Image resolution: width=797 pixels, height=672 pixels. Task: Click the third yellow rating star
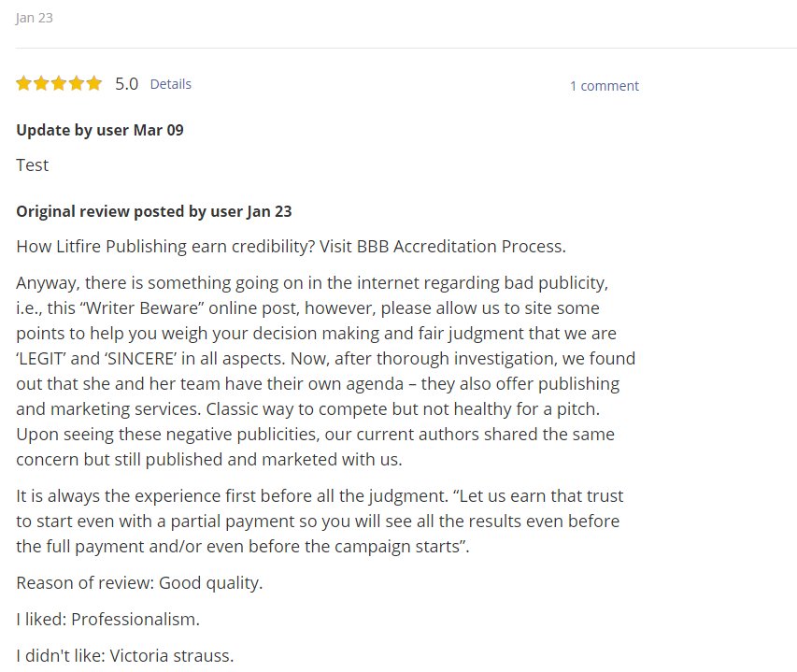click(x=59, y=84)
